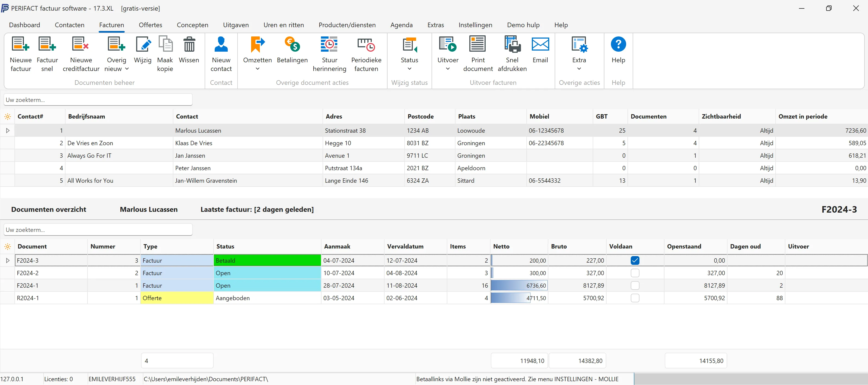
Task: Open the Producten/diensten tab
Action: click(x=347, y=25)
